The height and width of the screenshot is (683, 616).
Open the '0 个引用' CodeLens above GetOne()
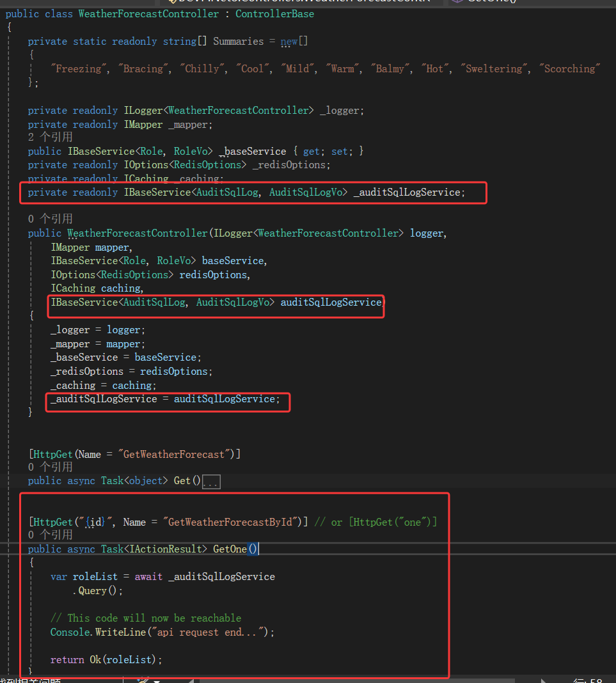pyautogui.click(x=50, y=535)
